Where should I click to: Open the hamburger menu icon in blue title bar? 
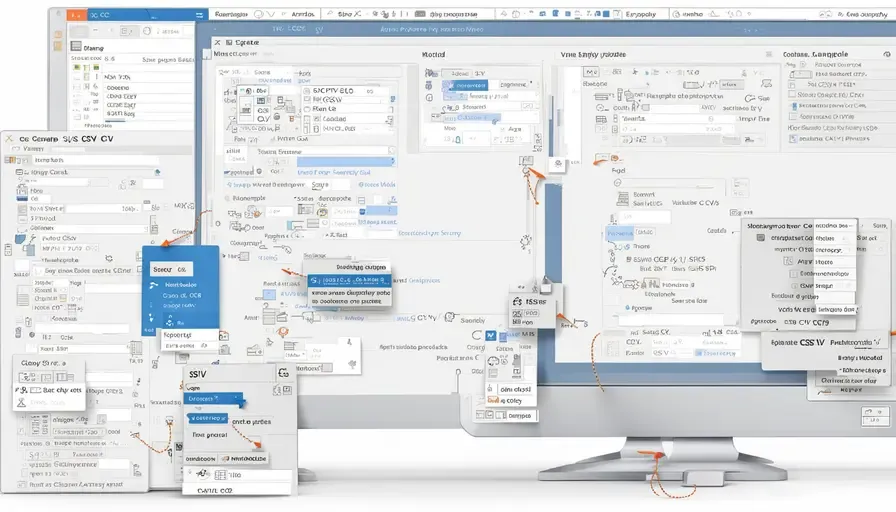pos(199,15)
